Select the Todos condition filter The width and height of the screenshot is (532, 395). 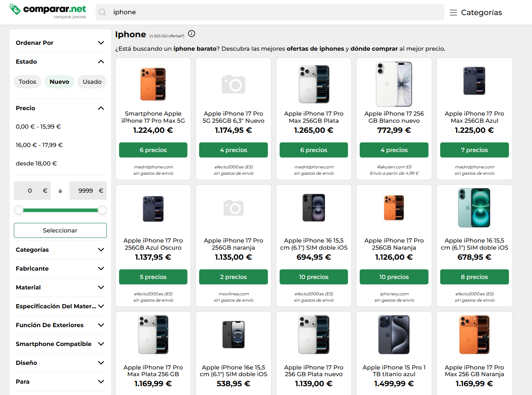[28, 82]
